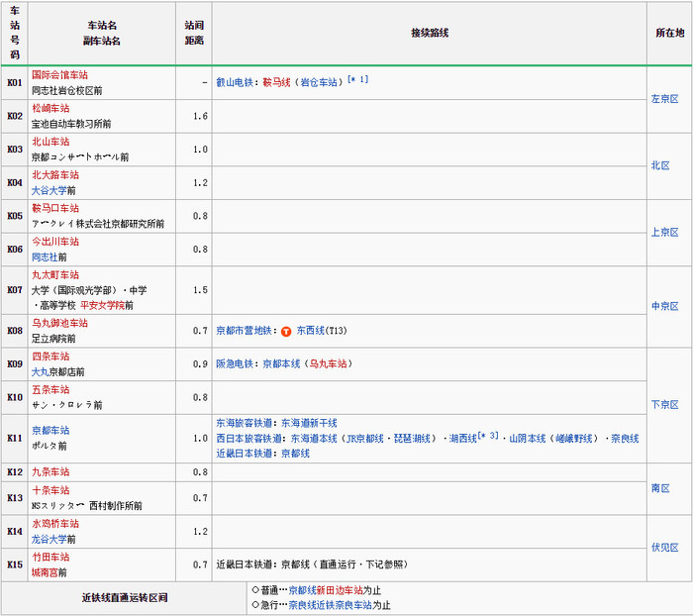The width and height of the screenshot is (693, 616).
Task: Open the 西日本旅客铁道 link
Action: click(x=248, y=439)
